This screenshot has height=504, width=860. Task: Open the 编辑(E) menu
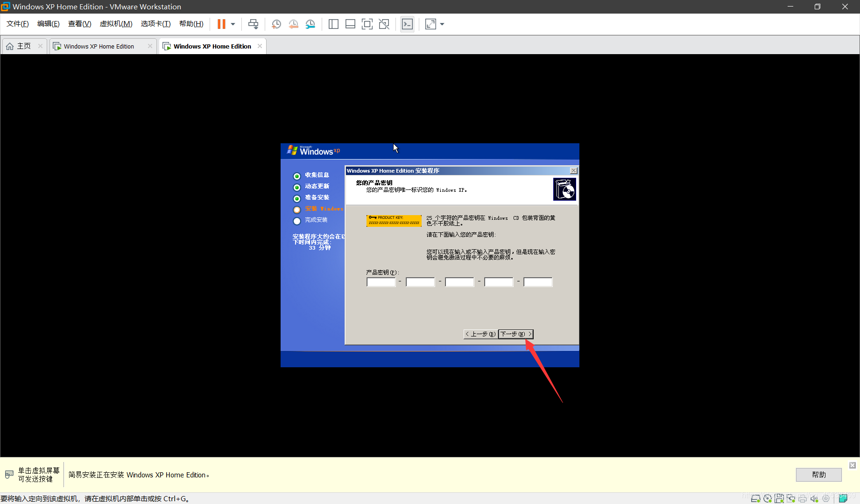tap(49, 24)
